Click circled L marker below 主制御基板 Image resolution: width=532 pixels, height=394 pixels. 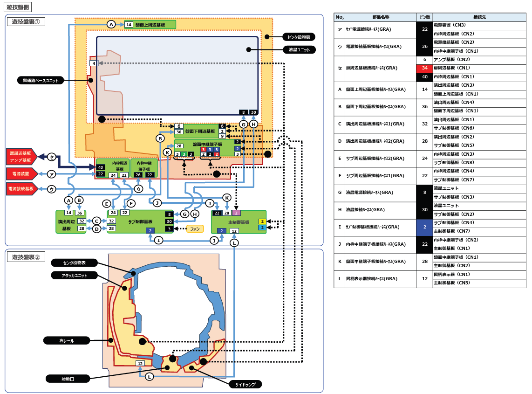[x=234, y=243]
